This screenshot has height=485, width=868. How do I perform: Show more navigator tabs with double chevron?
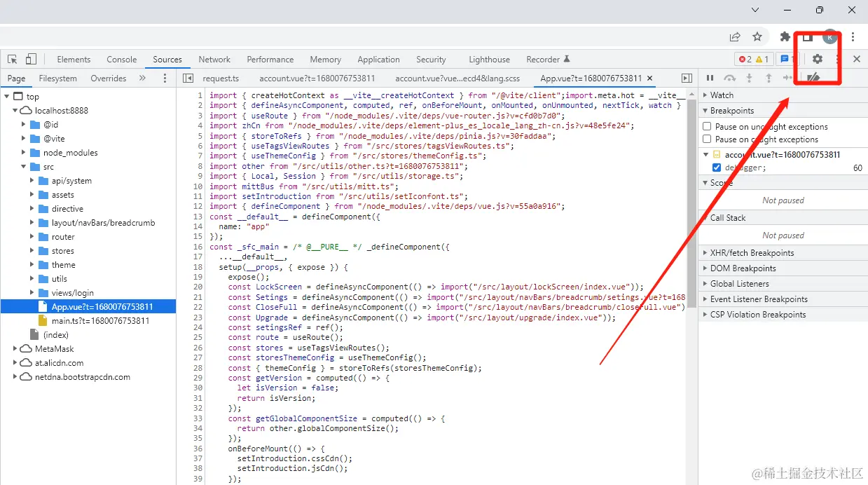[x=142, y=78]
